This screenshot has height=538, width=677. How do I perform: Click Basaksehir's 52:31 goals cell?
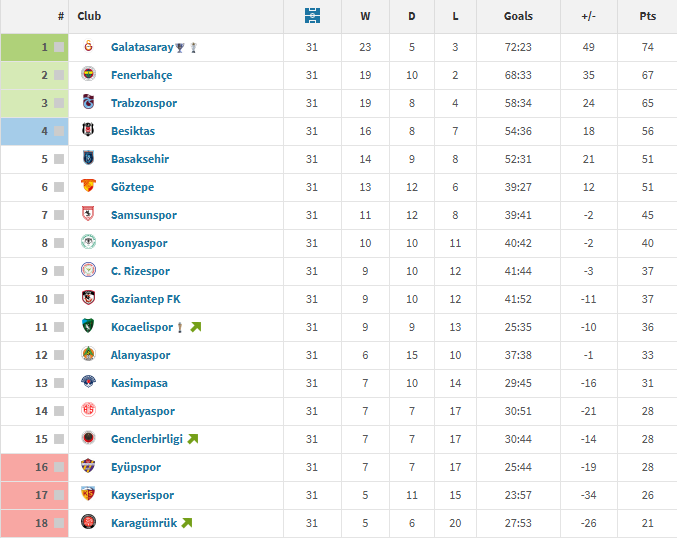[518, 159]
